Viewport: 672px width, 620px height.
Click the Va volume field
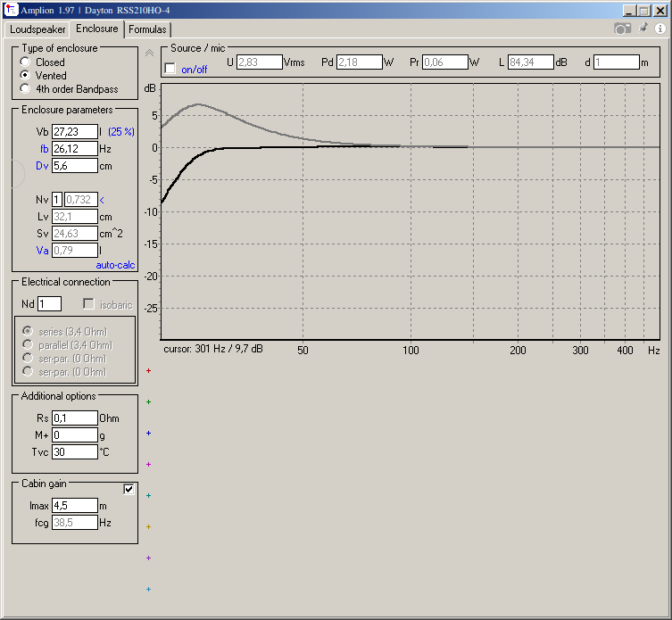(75, 250)
